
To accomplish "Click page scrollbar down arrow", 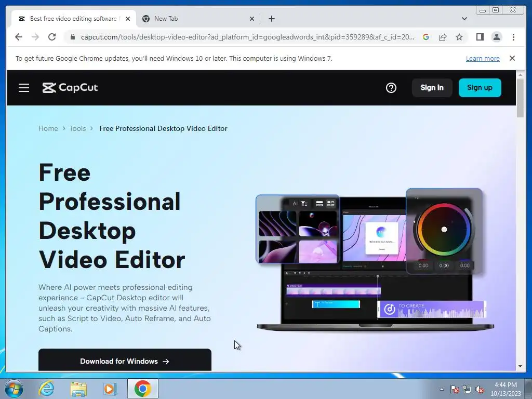I will tap(520, 366).
